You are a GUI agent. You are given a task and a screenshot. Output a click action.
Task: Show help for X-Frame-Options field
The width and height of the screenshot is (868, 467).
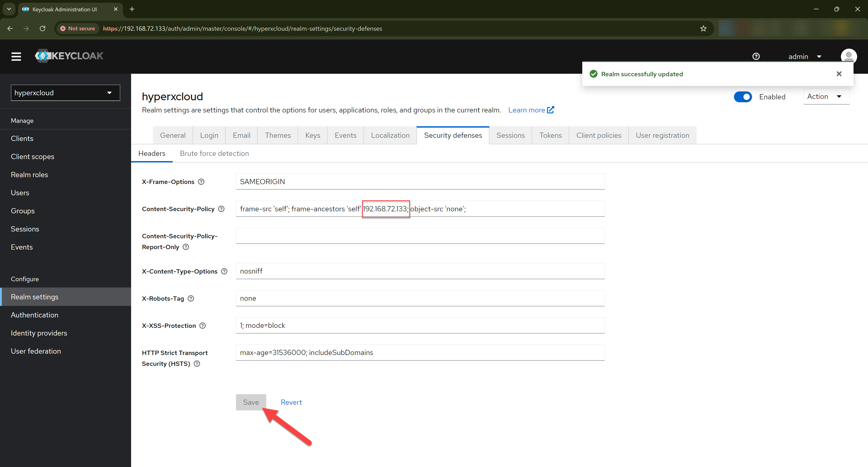[x=201, y=182]
